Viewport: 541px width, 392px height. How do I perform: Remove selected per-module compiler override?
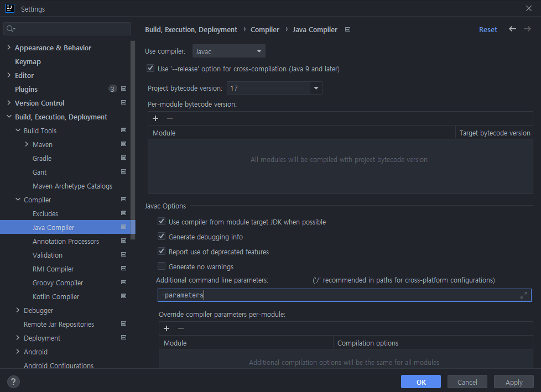(x=181, y=328)
